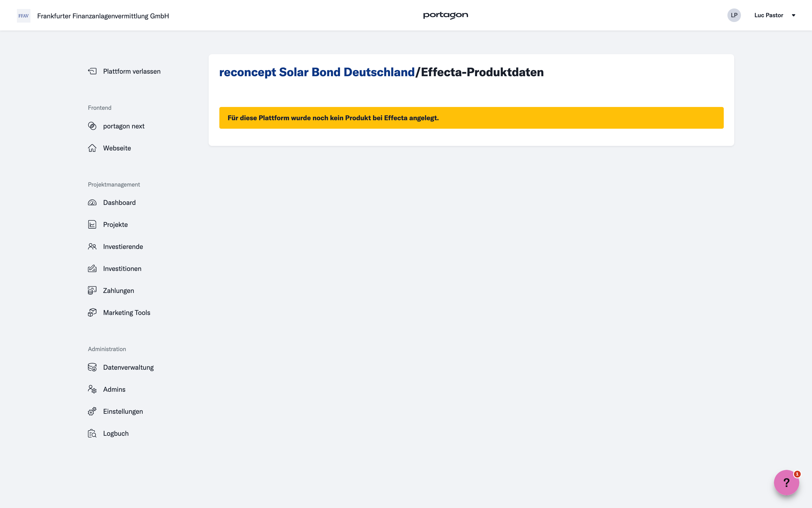Screen dimensions: 812x508
Task: Click the yellow Effecta warning banner
Action: [x=471, y=118]
